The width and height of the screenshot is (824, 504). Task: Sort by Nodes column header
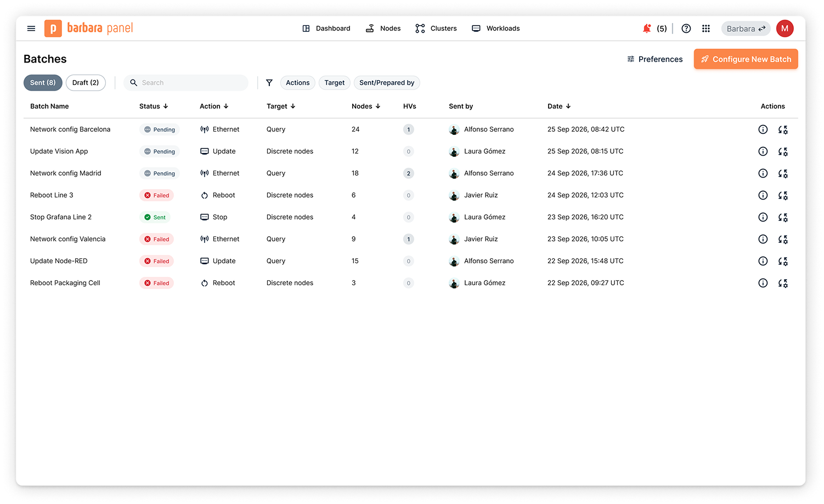pyautogui.click(x=366, y=106)
